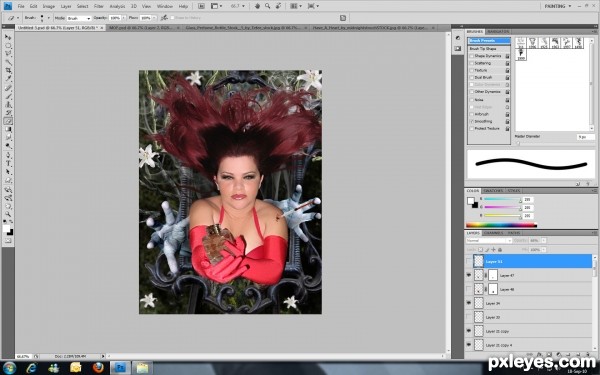Open the layer blend mode Normal dropdown
The image size is (600, 375).
point(489,240)
